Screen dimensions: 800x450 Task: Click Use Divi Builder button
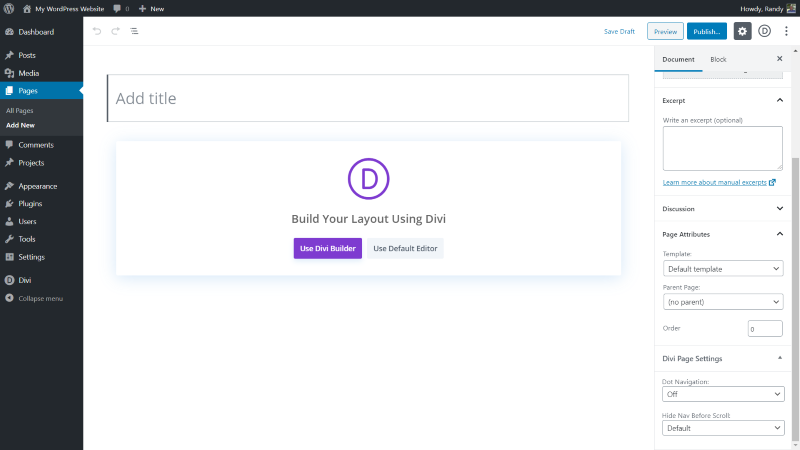pyautogui.click(x=328, y=248)
